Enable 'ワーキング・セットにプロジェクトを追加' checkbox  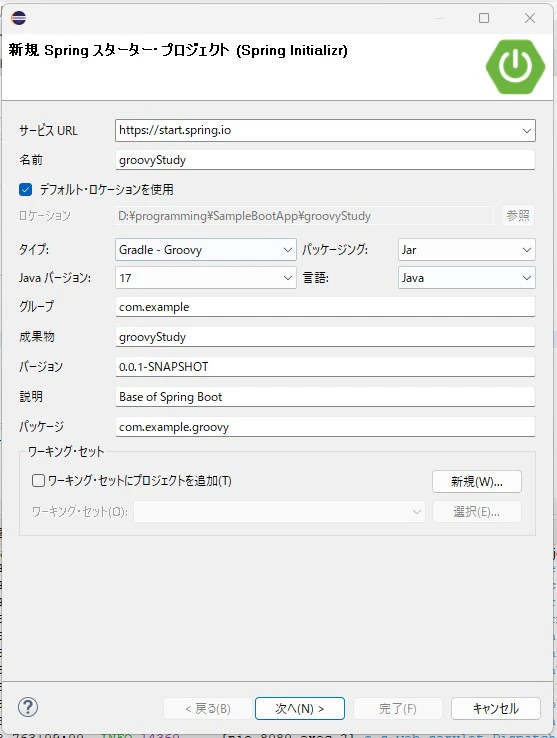click(x=38, y=481)
